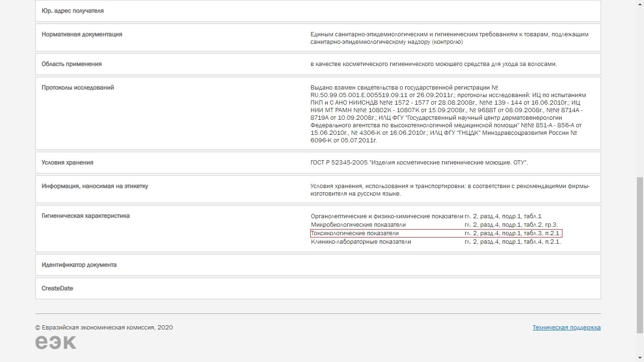Click the hair care product application text
This screenshot has width=644, height=362.
(x=434, y=64)
